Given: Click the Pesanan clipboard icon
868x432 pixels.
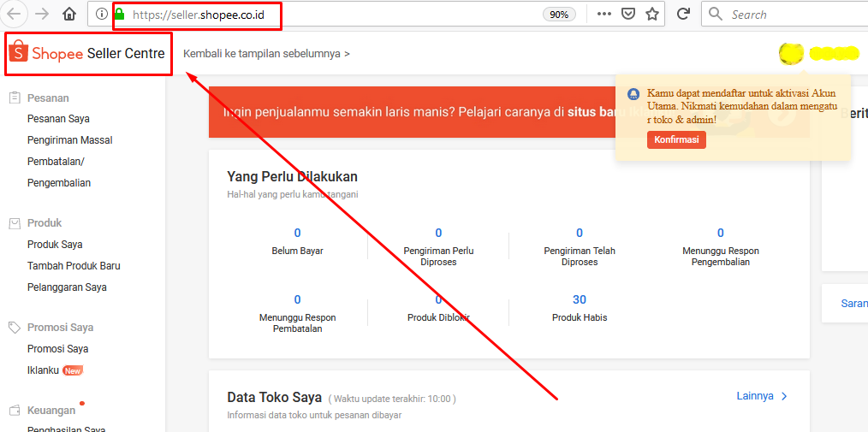Looking at the screenshot, I should click(15, 98).
